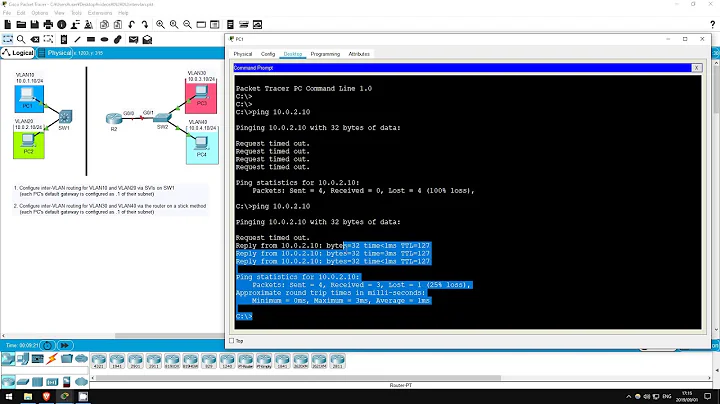Open the View menu
The height and width of the screenshot is (404, 720).
[60, 13]
